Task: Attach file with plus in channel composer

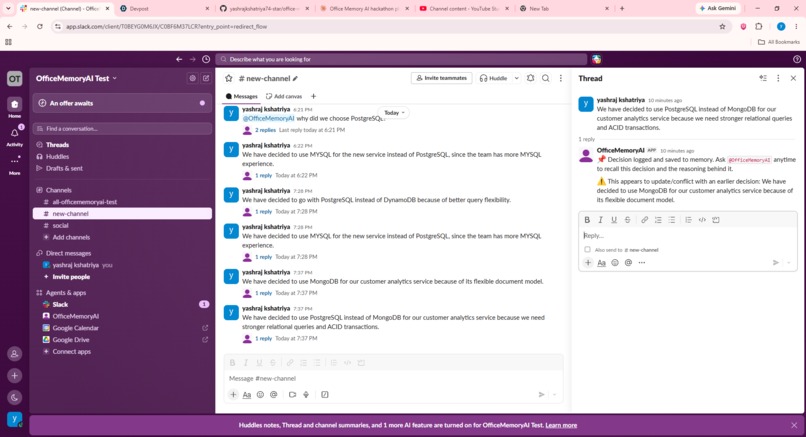Action: pyautogui.click(x=233, y=395)
